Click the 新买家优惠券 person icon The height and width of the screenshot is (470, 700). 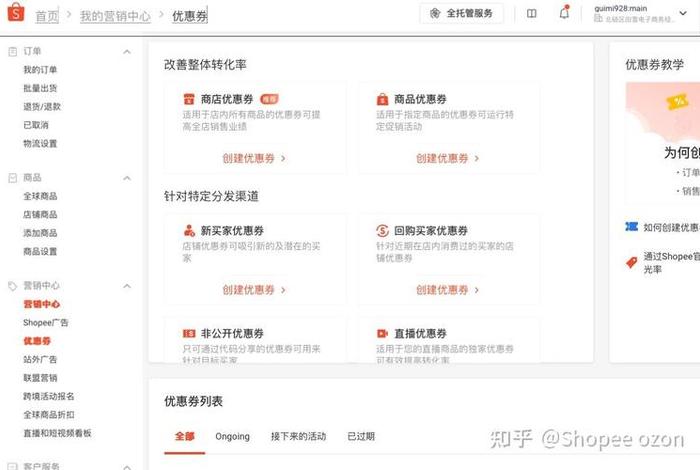point(189,231)
